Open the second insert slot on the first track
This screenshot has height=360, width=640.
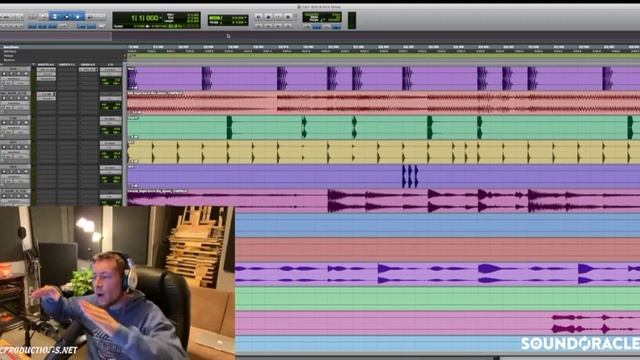(x=46, y=74)
